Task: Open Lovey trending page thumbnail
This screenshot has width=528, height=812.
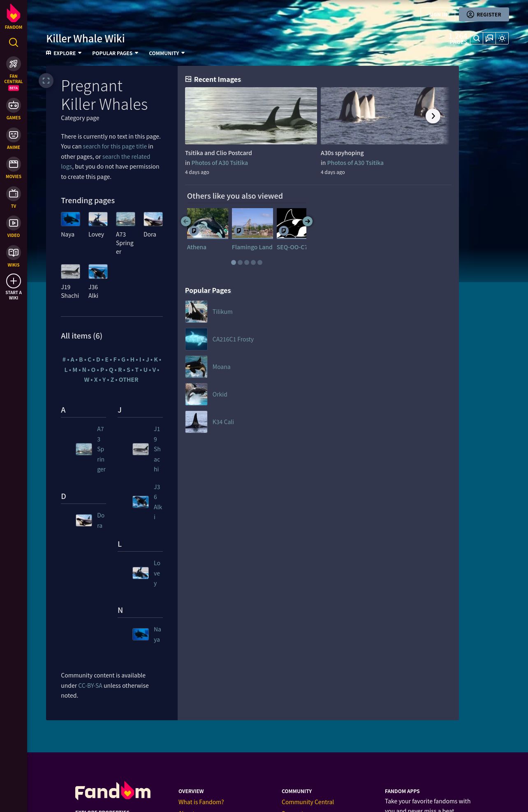Action: pyautogui.click(x=98, y=219)
